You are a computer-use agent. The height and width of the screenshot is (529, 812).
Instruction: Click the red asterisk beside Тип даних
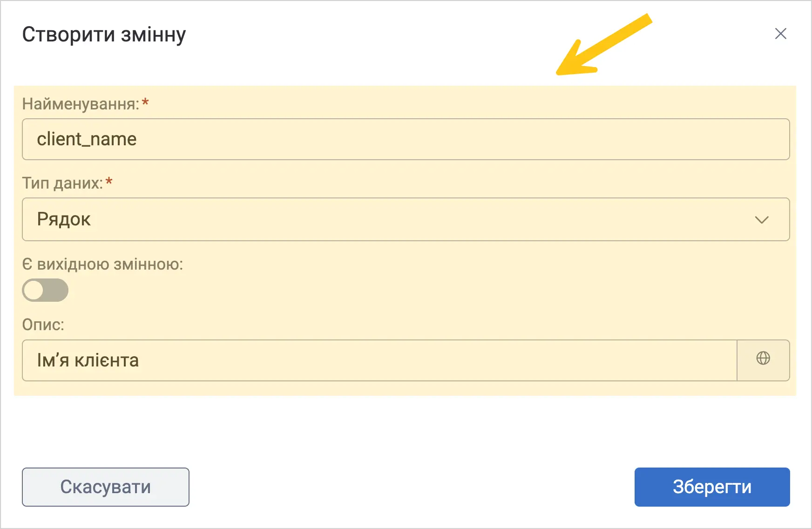[x=109, y=182]
